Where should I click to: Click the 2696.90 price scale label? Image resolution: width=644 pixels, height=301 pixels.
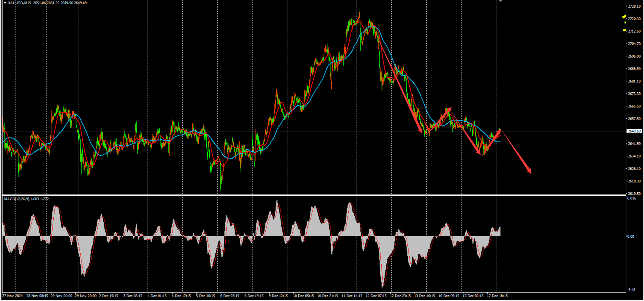click(634, 56)
